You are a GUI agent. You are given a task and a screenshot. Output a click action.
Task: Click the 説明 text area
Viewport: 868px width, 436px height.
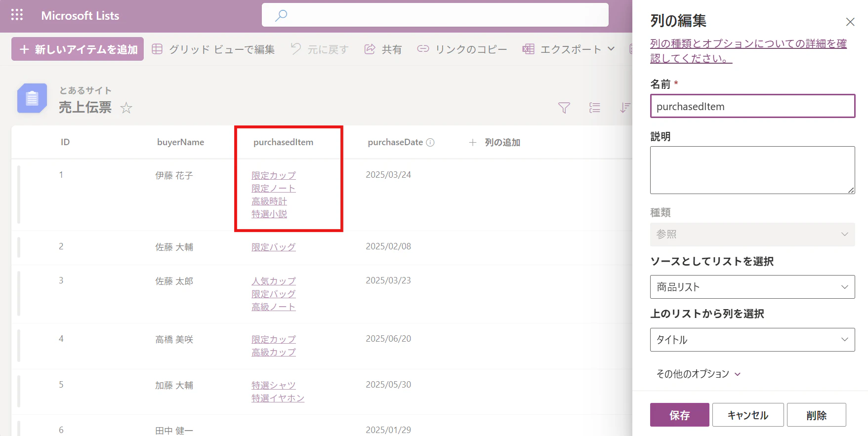(x=752, y=170)
